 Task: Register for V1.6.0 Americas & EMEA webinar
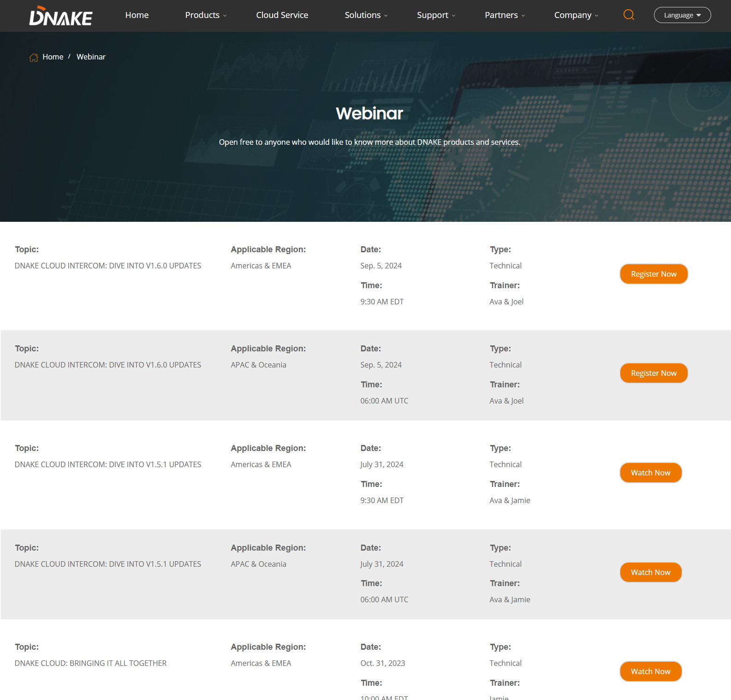click(x=654, y=274)
